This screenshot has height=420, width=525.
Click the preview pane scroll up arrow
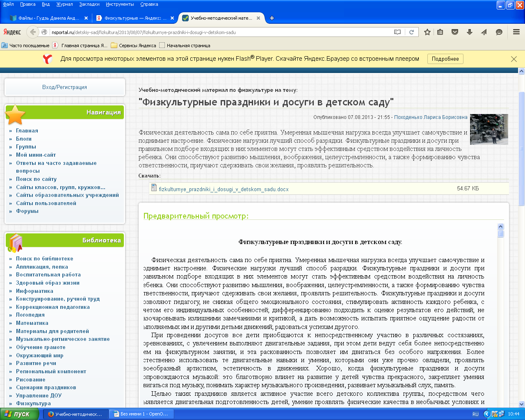click(x=500, y=227)
